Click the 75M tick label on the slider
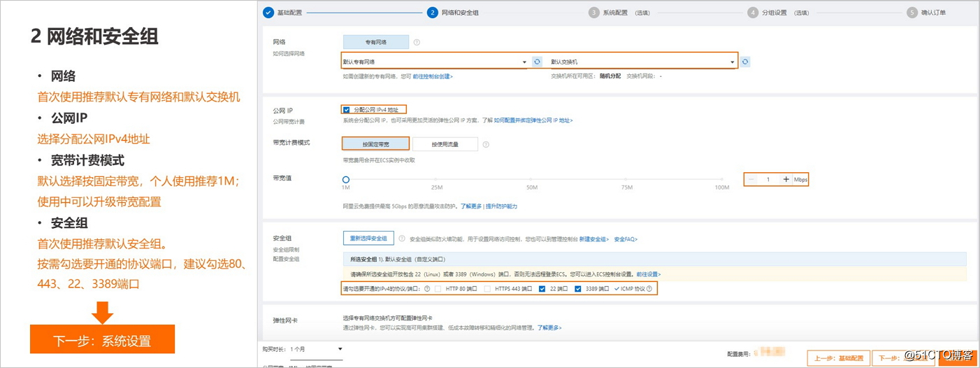The image size is (980, 368). [x=626, y=187]
